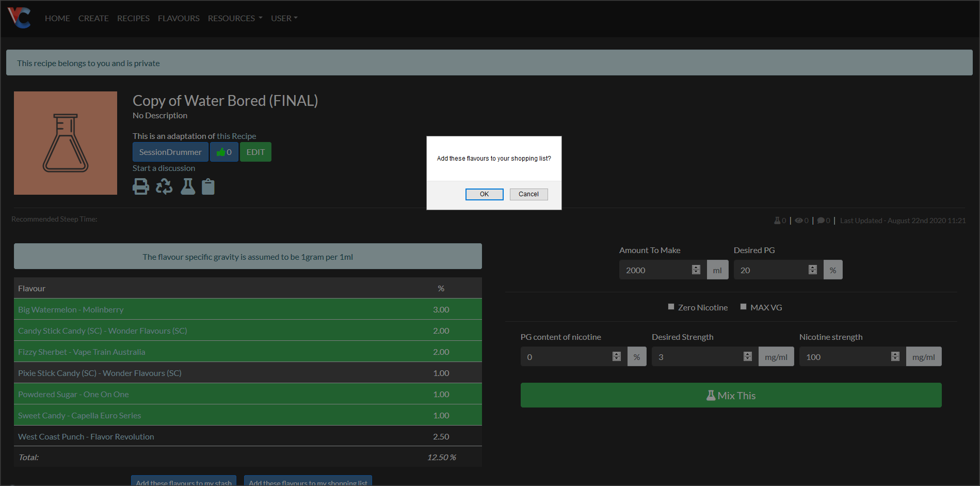Screen dimensions: 980x486
Task: Enable the MAX VG checkbox
Action: pyautogui.click(x=743, y=307)
